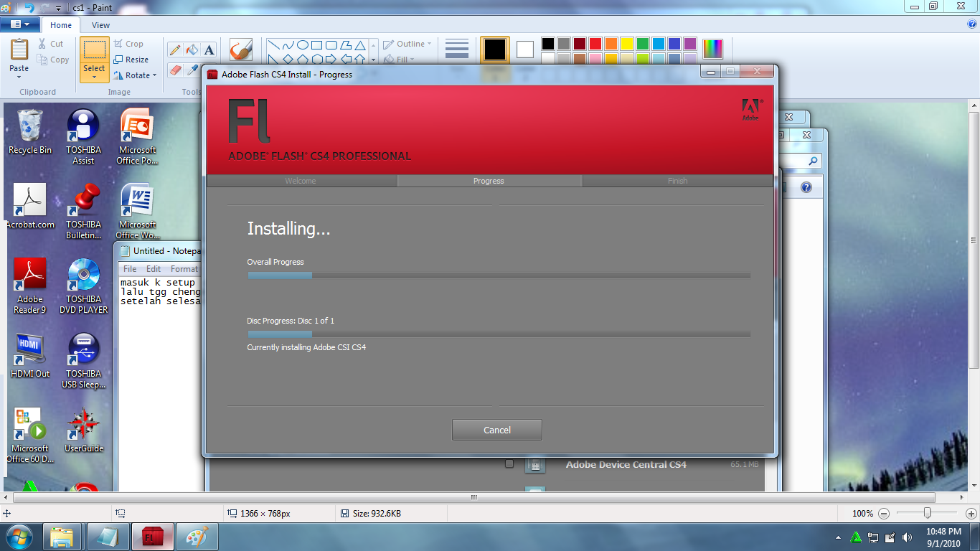
Task: Switch to the View tab in Paint
Action: pos(100,24)
